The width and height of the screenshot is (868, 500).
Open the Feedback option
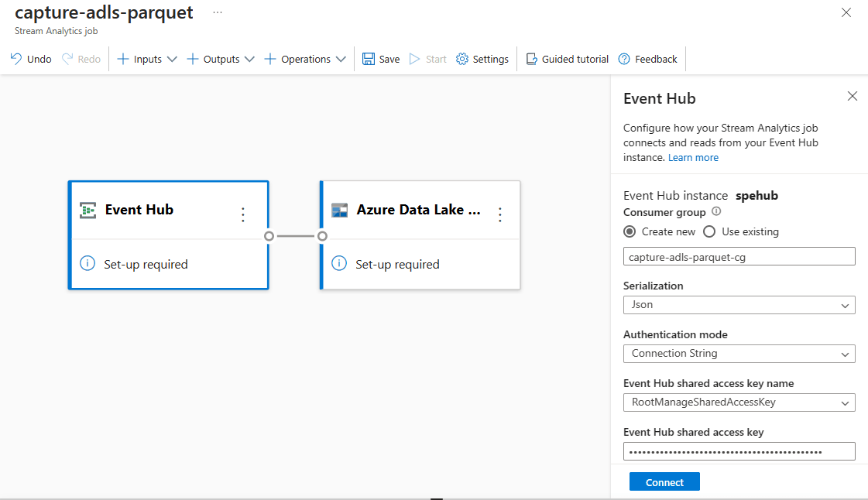647,58
